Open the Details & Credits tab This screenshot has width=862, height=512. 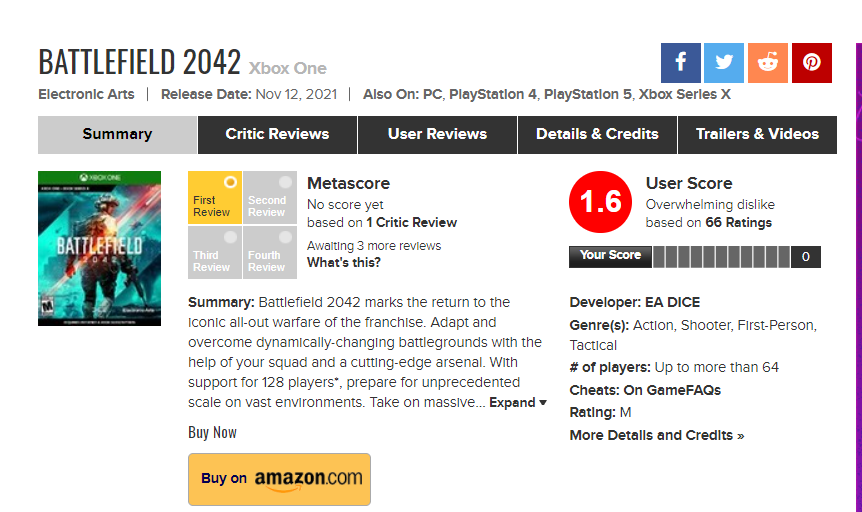coord(597,134)
